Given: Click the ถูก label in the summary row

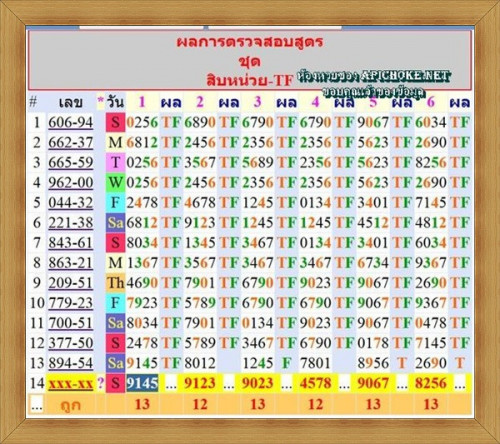Looking at the screenshot, I should click(x=70, y=405).
